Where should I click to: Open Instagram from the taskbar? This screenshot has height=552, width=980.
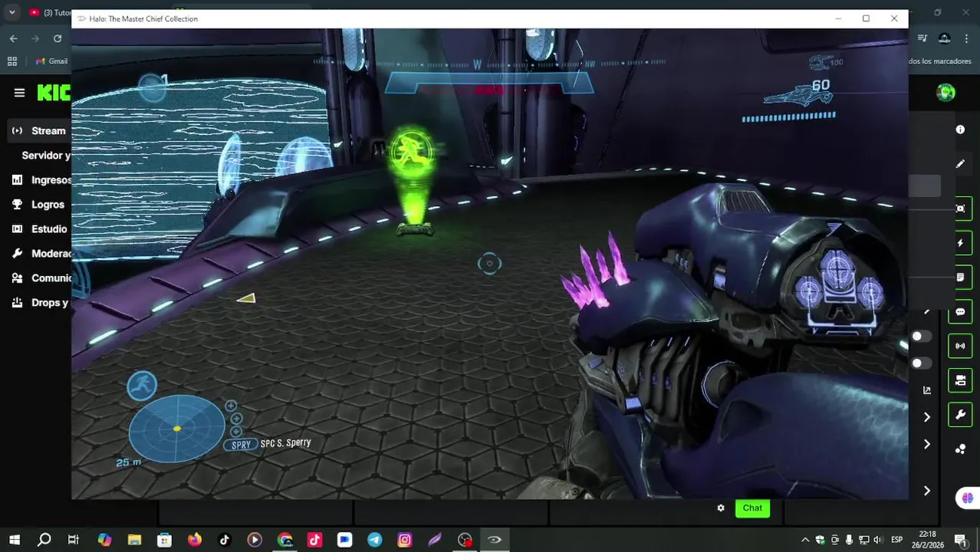point(405,540)
